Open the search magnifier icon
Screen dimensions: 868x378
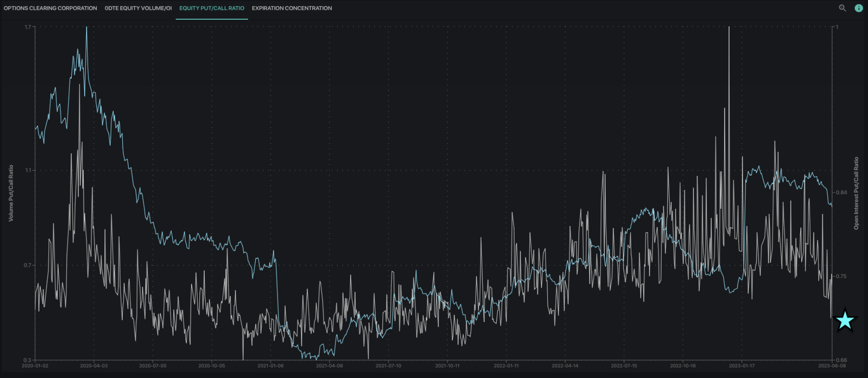(x=842, y=8)
